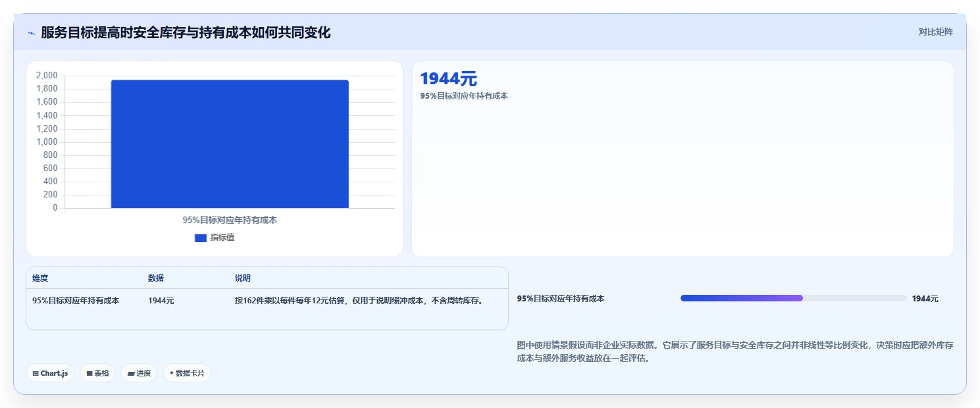Click the 说明 table column header
Viewport: 980px width, 408px height.
point(243,278)
